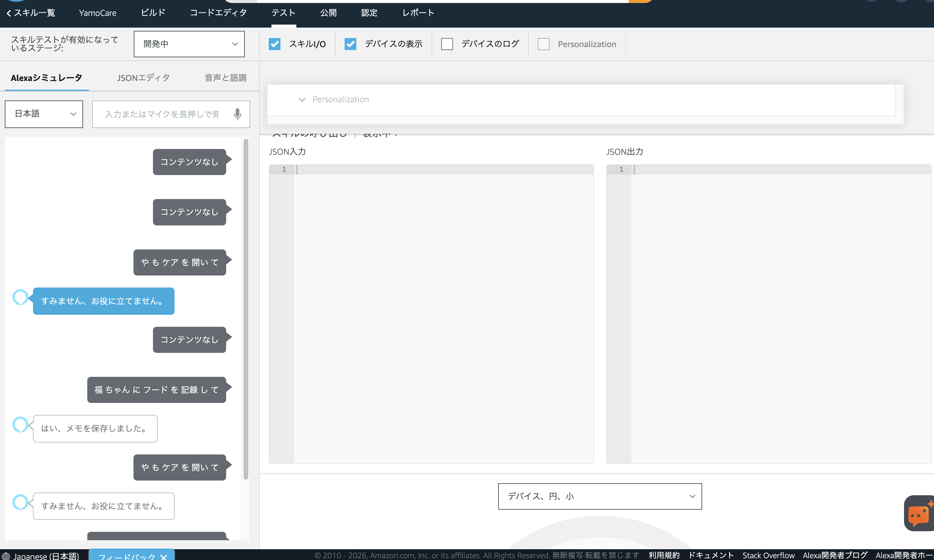Select the テスト tab

283,13
